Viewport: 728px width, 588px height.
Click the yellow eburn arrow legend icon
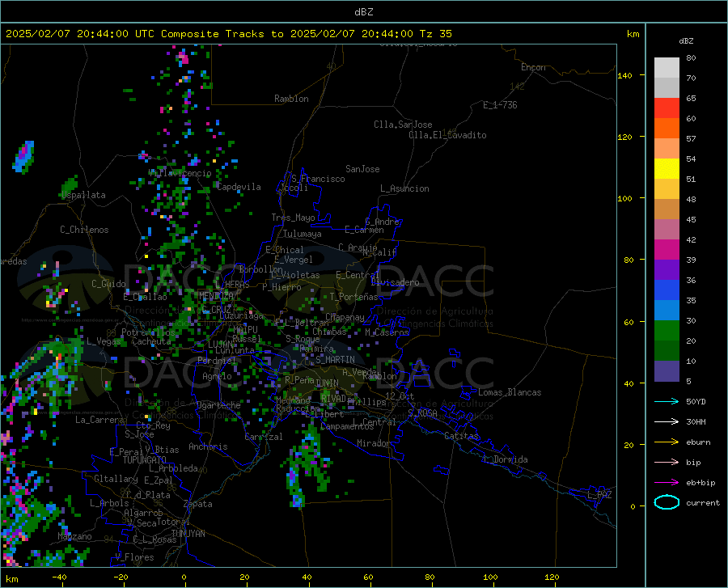pyautogui.click(x=667, y=442)
